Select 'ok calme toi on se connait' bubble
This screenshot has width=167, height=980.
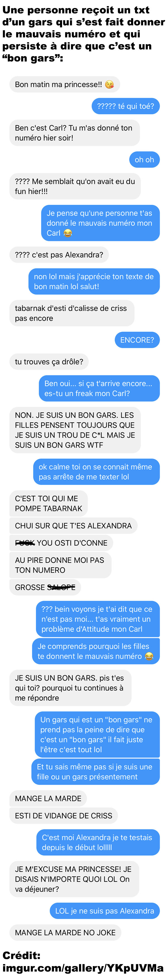(96, 471)
